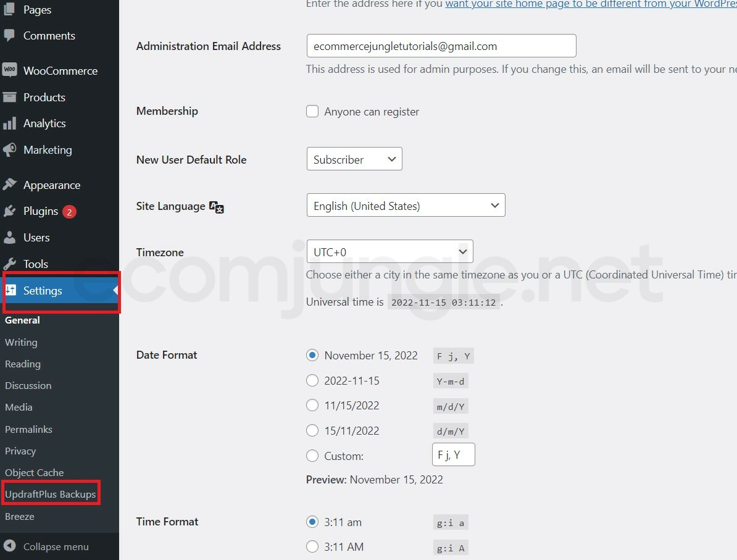Click the Tools wrench icon
Screen dimensions: 737x560
pos(9,264)
